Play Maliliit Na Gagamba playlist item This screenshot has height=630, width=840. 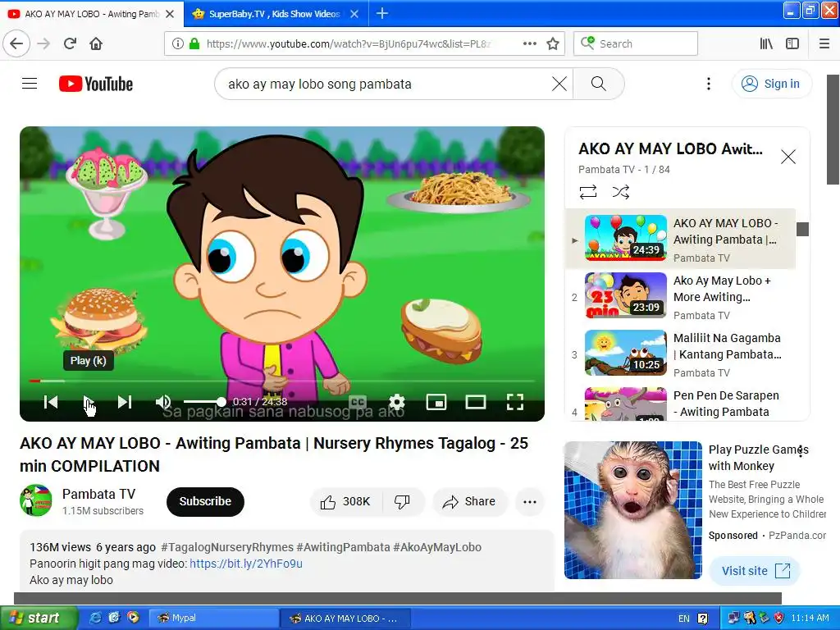coord(680,353)
